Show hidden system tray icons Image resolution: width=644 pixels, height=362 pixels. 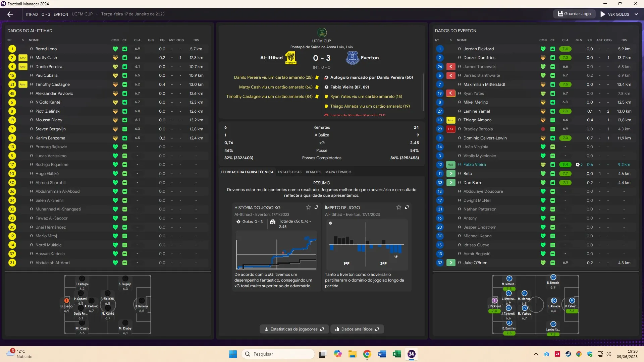point(536,354)
